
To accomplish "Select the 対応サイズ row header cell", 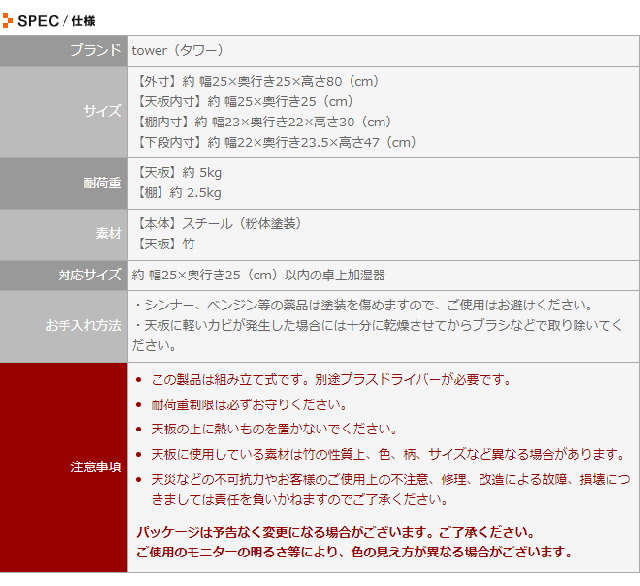I will point(90,275).
